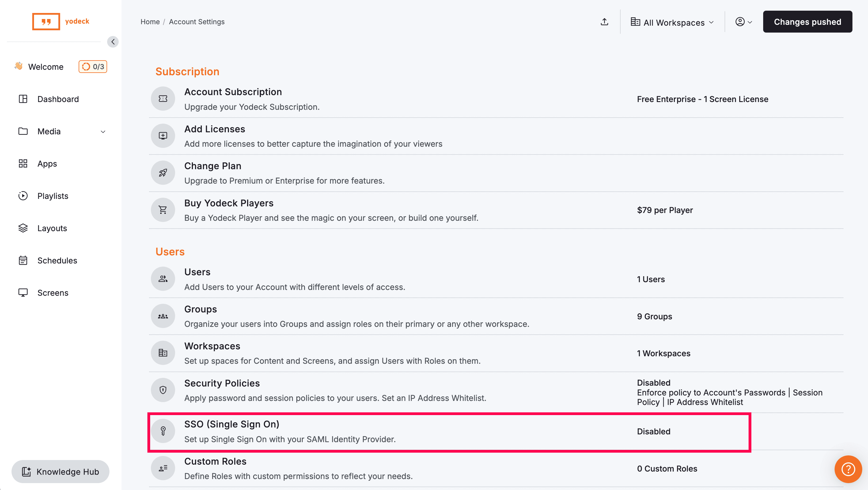Screen dimensions: 868x490
Task: Go to Playlists in sidebar
Action: tap(53, 196)
